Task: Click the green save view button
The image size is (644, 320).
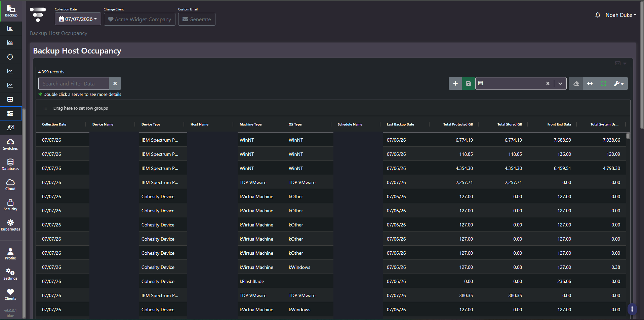Action: point(468,83)
